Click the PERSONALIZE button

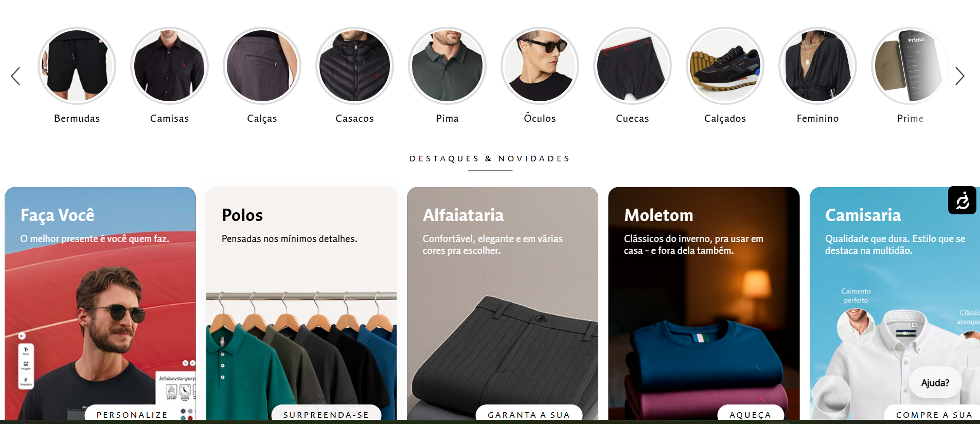pos(132,414)
